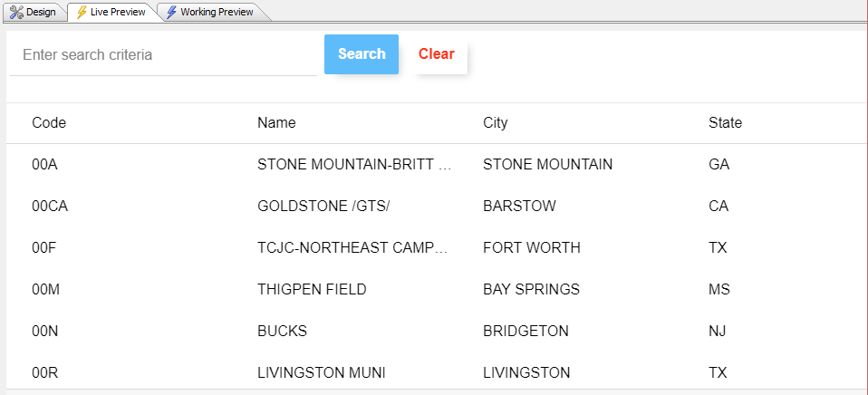The width and height of the screenshot is (868, 395).
Task: Select the GOLDSTONE /GTS/ row
Action: (438, 206)
